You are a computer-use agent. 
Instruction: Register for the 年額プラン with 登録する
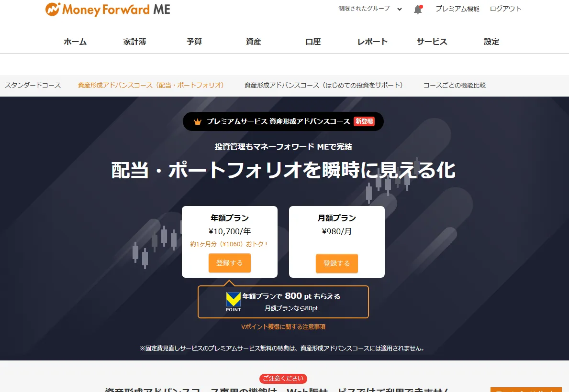229,263
